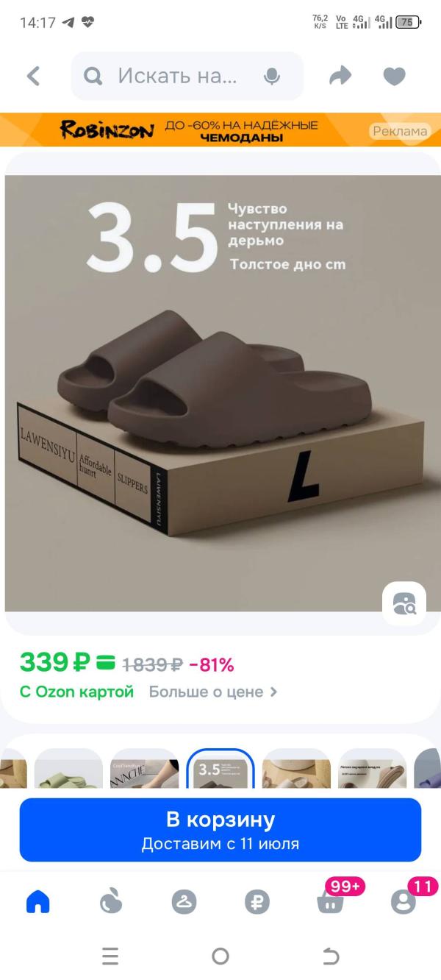The image size is (441, 980).
Task: Tap the green Ozon card icon by the price
Action: point(105,663)
